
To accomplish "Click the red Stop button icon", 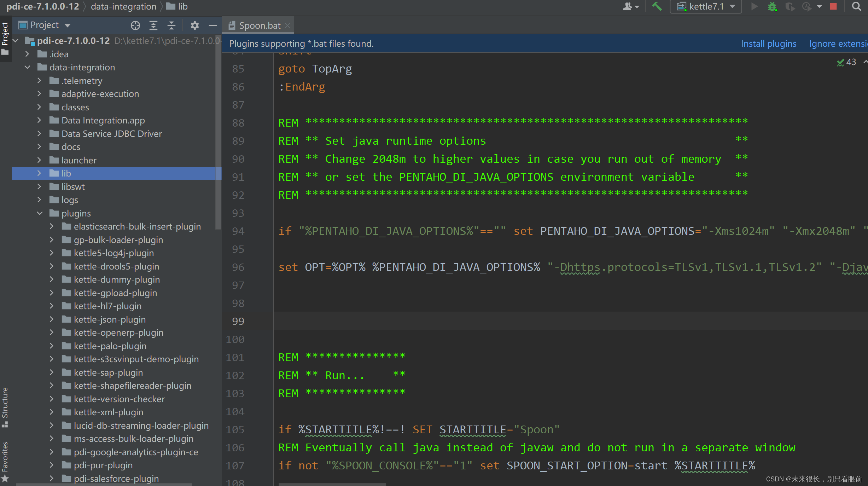I will (x=833, y=7).
